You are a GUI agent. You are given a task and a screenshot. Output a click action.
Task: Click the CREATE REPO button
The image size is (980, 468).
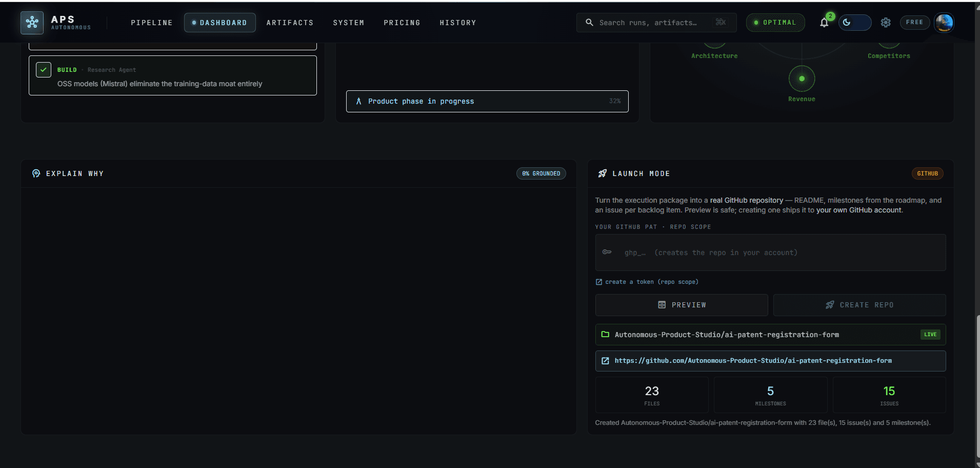pos(859,305)
